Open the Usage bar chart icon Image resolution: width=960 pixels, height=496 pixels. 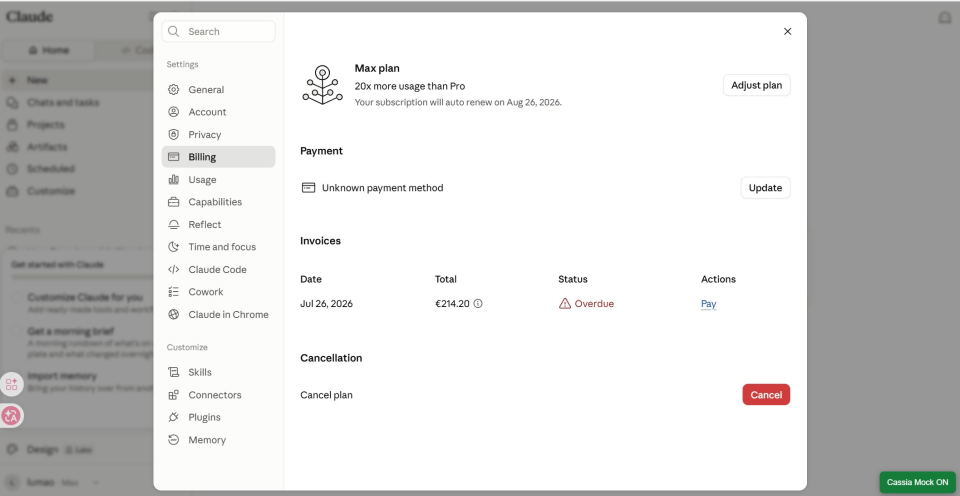174,179
